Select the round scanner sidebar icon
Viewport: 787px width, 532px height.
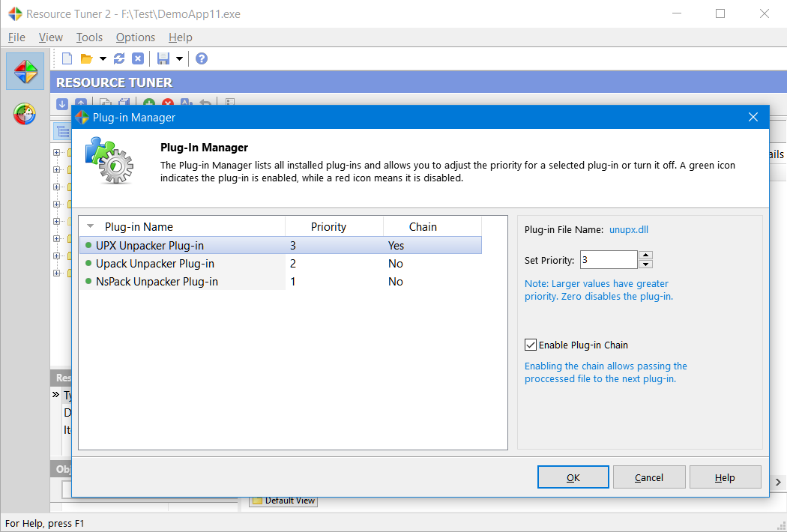point(25,114)
